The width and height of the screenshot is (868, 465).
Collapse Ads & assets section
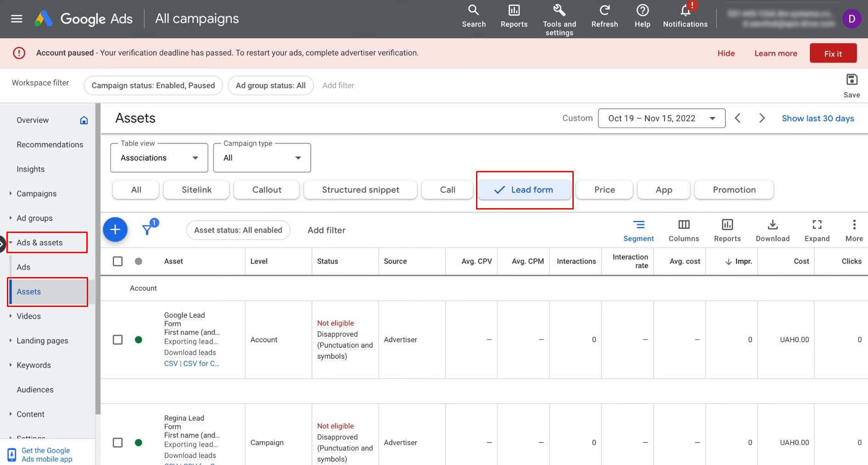pos(11,243)
